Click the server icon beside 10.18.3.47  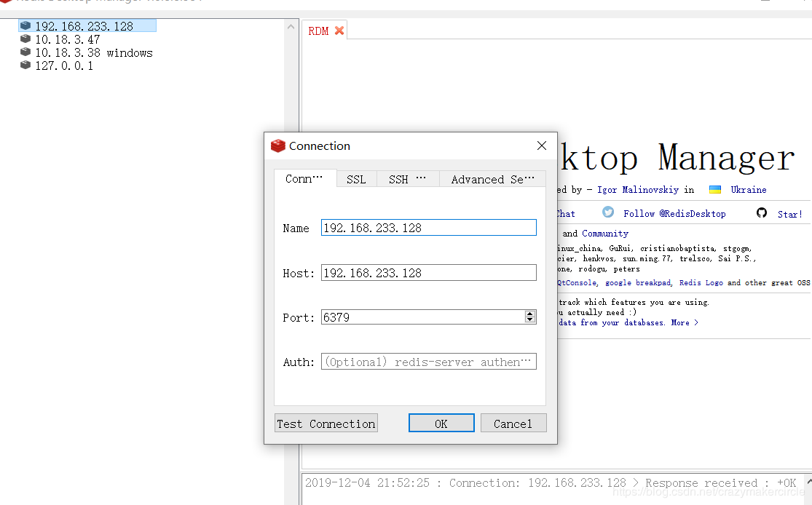click(25, 39)
